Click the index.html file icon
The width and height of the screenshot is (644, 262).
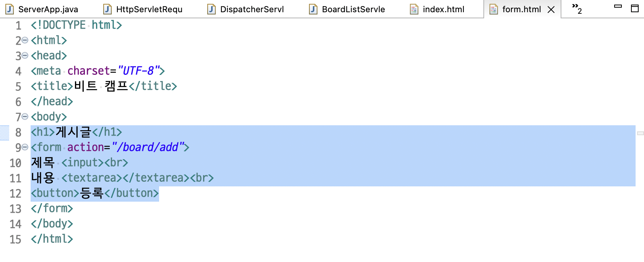pos(414,9)
